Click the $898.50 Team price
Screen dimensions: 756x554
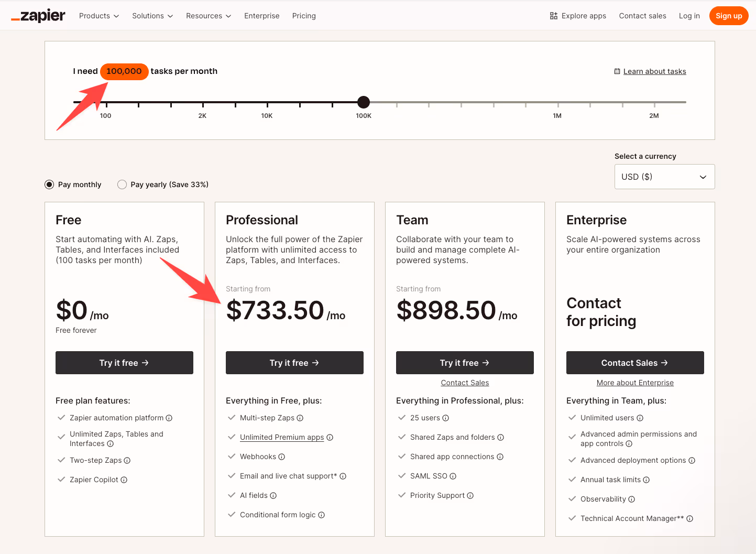click(x=446, y=310)
